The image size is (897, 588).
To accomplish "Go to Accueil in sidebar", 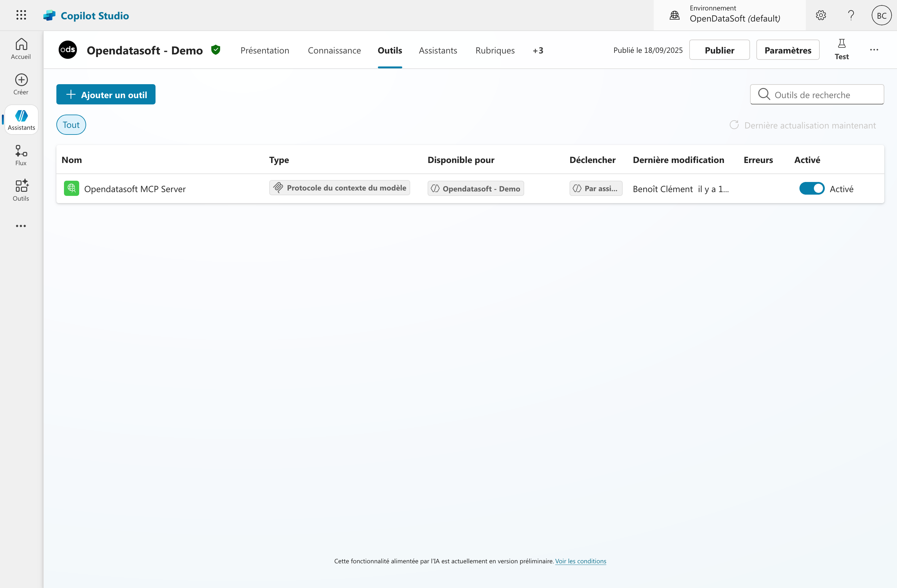I will (x=21, y=49).
